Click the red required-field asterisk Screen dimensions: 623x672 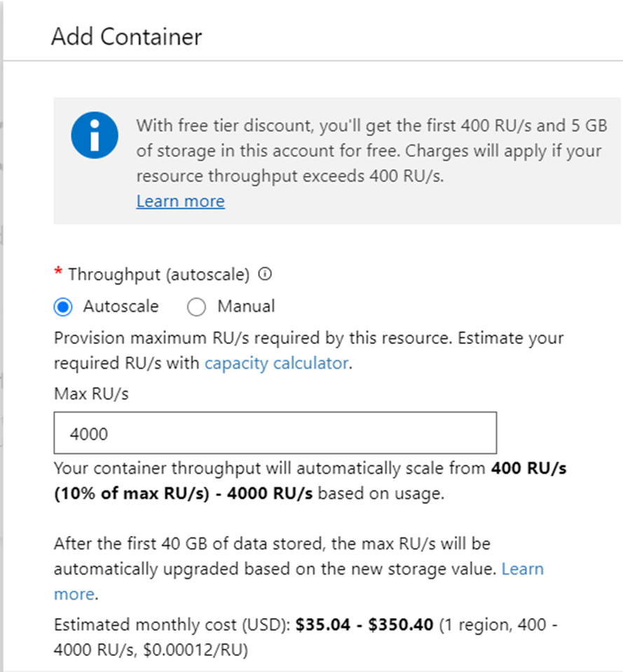(x=58, y=274)
